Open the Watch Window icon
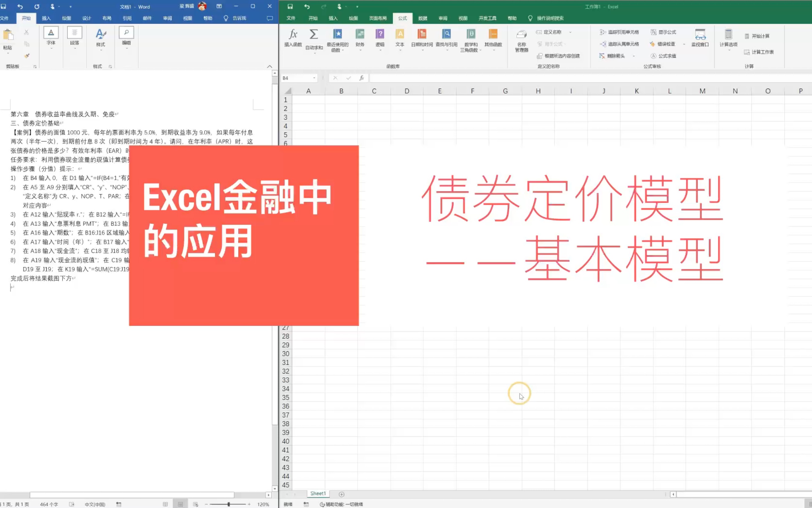 pos(700,34)
